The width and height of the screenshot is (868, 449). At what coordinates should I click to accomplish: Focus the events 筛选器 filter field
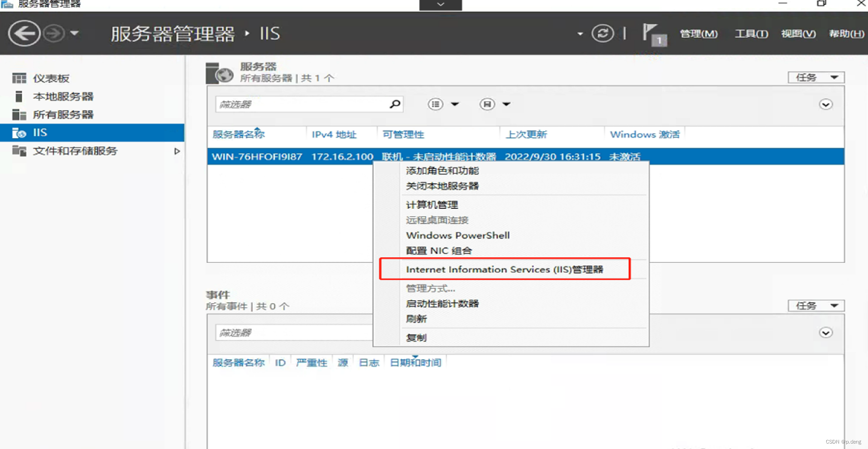pyautogui.click(x=294, y=333)
